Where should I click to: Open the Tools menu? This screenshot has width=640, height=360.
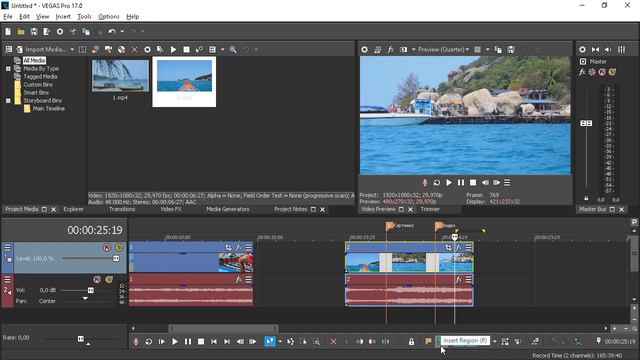[x=84, y=16]
